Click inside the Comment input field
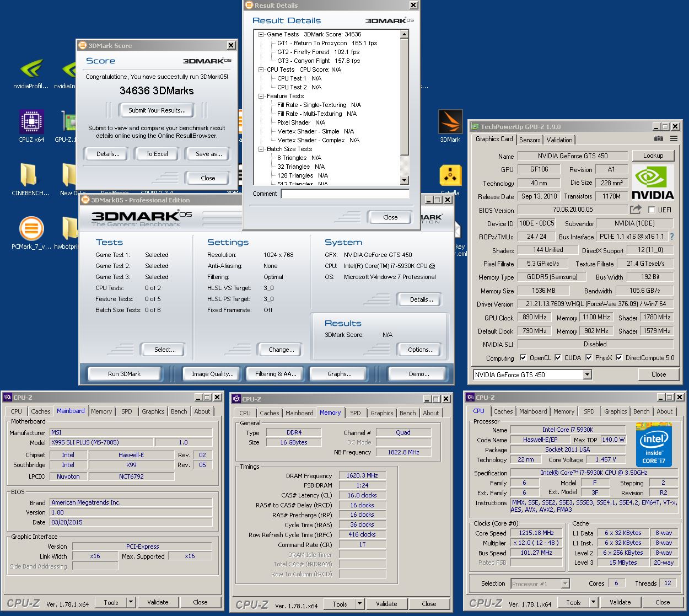The height and width of the screenshot is (616, 689). (345, 194)
